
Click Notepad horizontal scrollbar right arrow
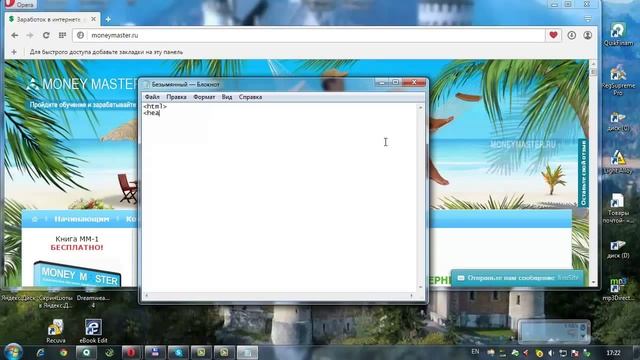click(411, 295)
